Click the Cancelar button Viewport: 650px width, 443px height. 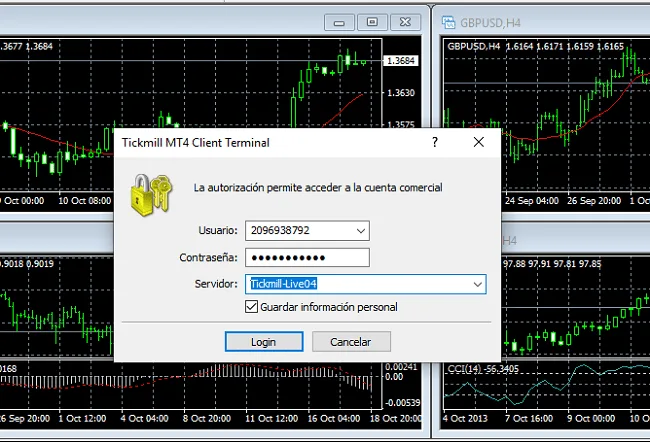(351, 341)
